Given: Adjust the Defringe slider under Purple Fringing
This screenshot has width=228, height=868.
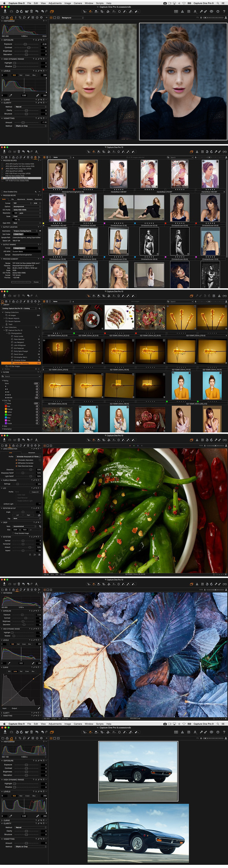Looking at the screenshot, I should tap(18, 484).
